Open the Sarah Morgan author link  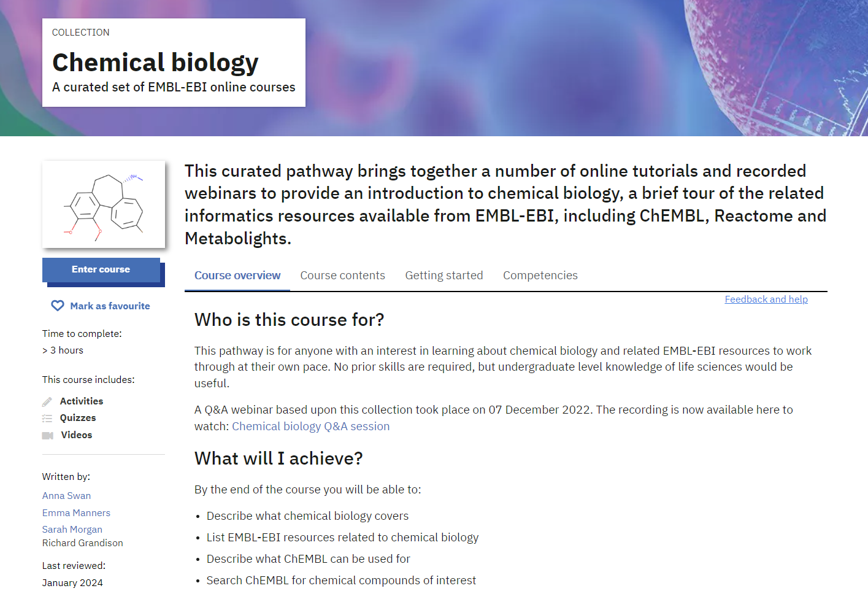[72, 529]
